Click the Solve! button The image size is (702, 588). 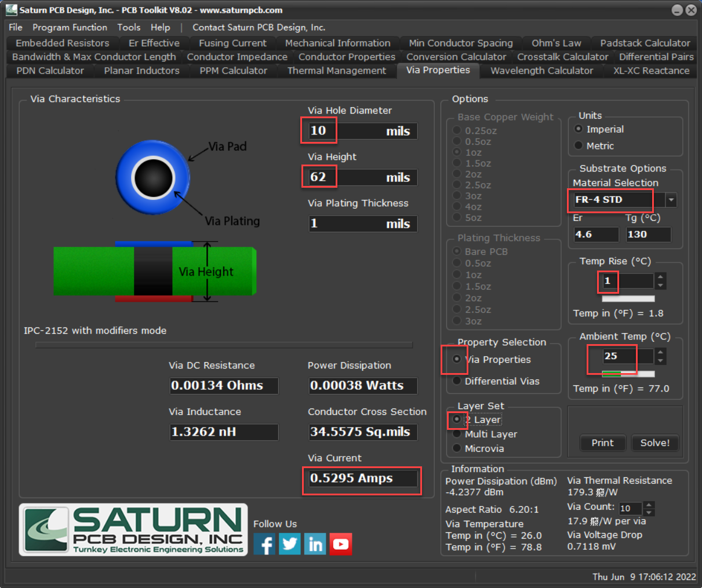pos(655,443)
